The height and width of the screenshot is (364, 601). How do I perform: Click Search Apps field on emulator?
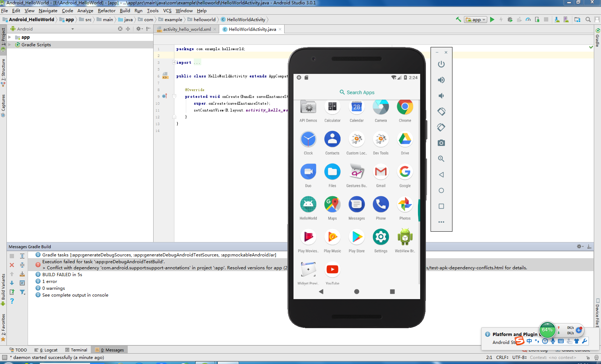(x=357, y=93)
